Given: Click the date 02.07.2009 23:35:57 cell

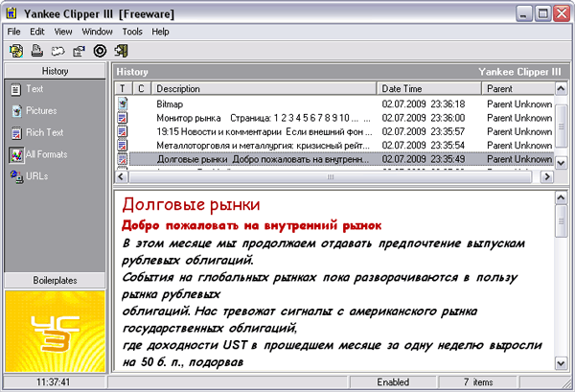Looking at the screenshot, I should pyautogui.click(x=424, y=131).
